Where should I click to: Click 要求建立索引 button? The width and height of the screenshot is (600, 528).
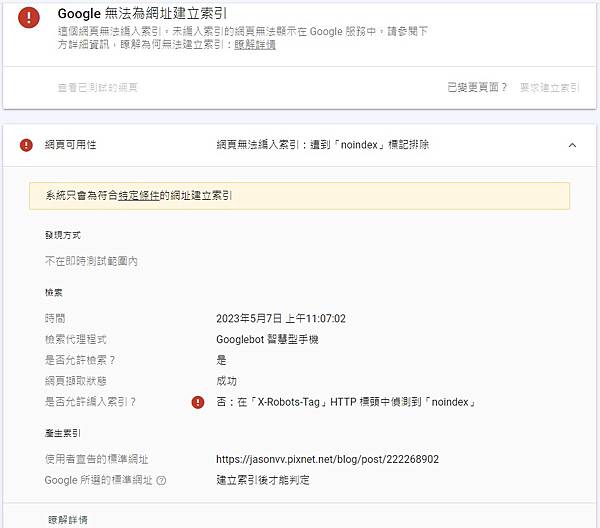point(549,88)
